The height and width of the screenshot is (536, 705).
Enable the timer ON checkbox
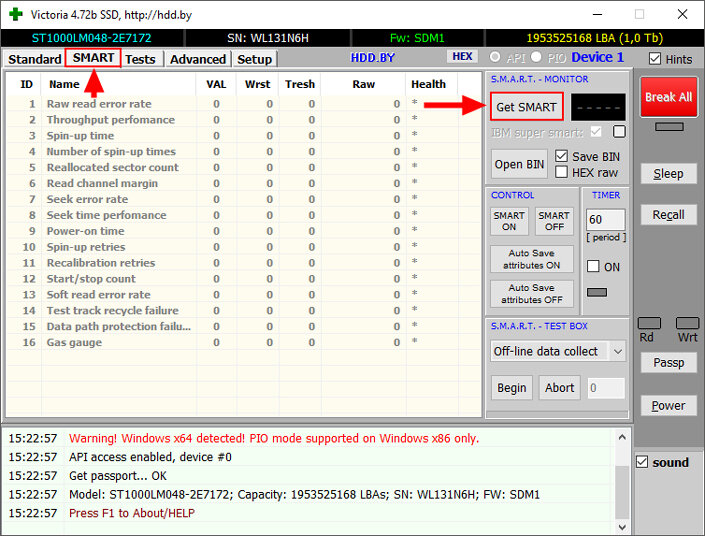pyautogui.click(x=593, y=266)
